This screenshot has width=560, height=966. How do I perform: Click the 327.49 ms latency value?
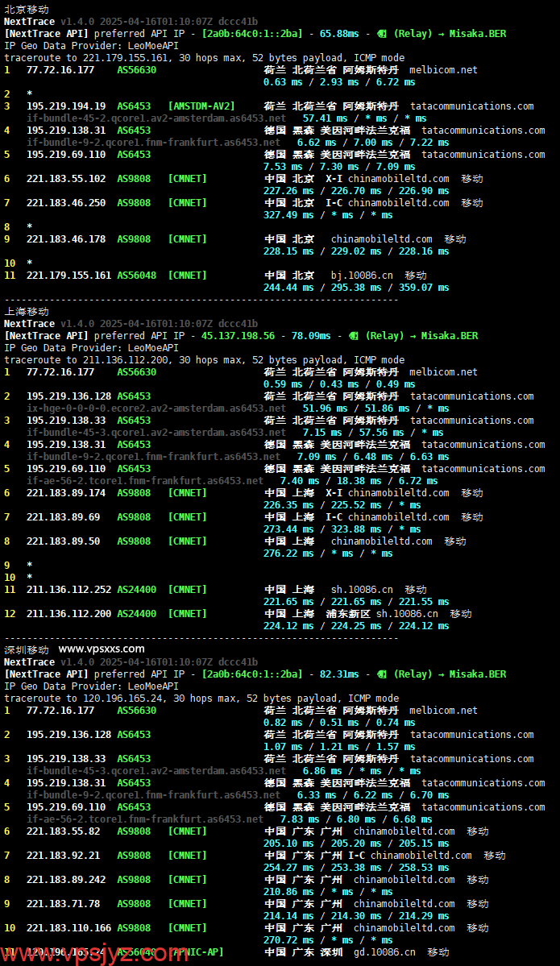pyautogui.click(x=289, y=215)
